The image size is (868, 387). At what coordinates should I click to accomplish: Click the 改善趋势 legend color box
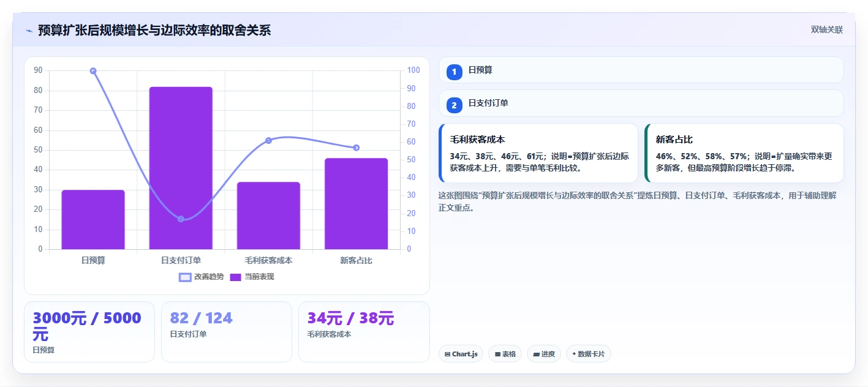[x=185, y=277]
